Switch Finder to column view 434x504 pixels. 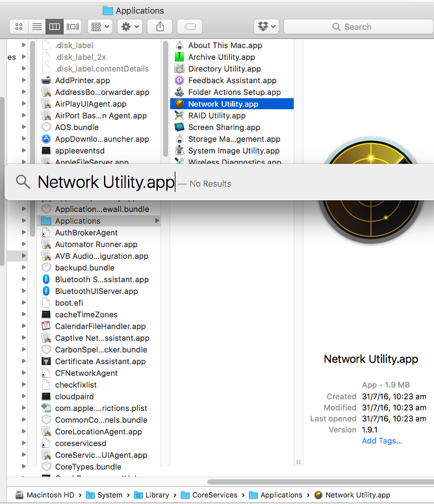[55, 27]
